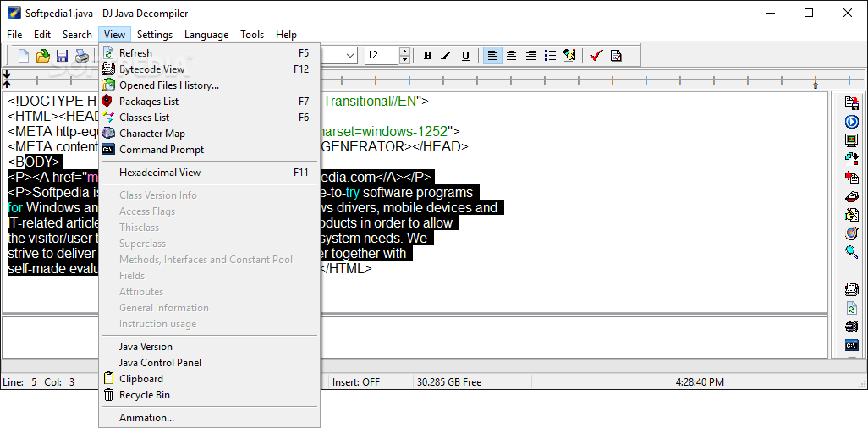This screenshot has height=428, width=868.
Task: Open Recycle Bin from View menu
Action: (x=209, y=395)
